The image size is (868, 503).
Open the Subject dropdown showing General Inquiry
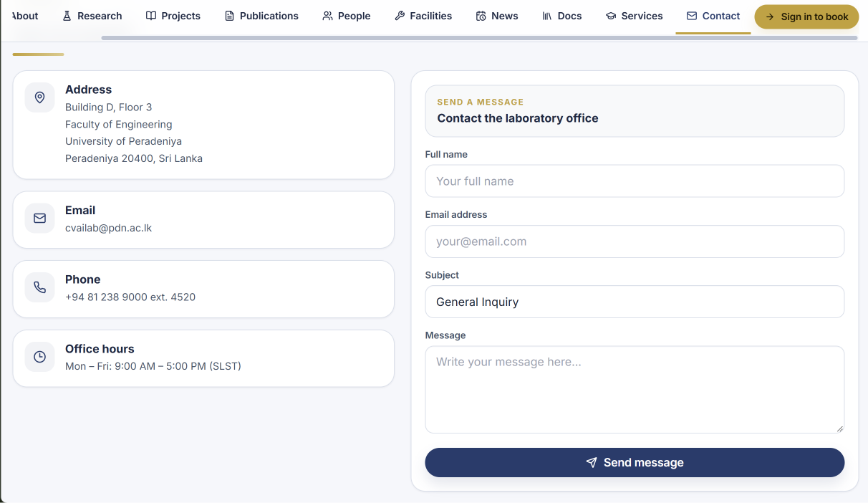pyautogui.click(x=635, y=302)
